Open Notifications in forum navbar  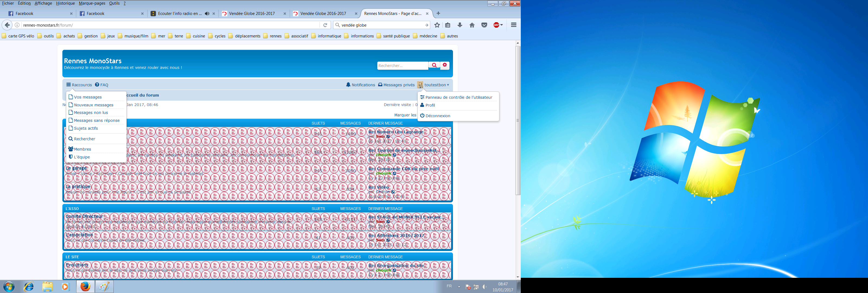(x=360, y=85)
